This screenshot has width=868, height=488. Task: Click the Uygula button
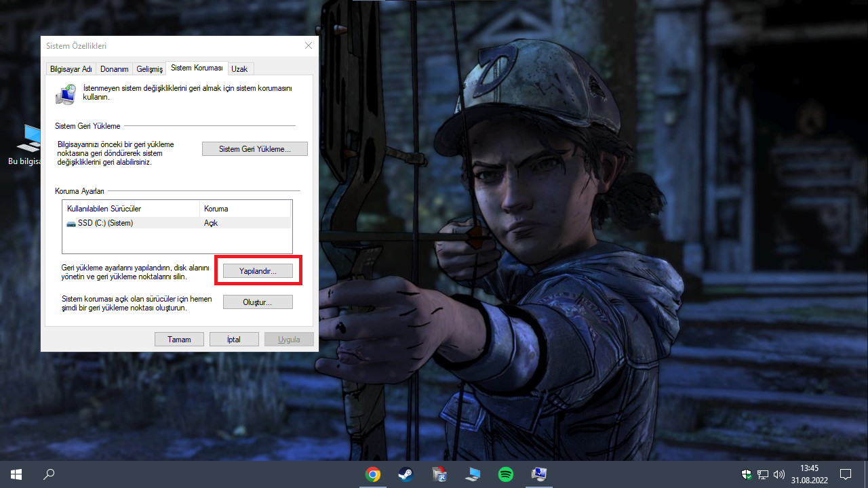290,340
